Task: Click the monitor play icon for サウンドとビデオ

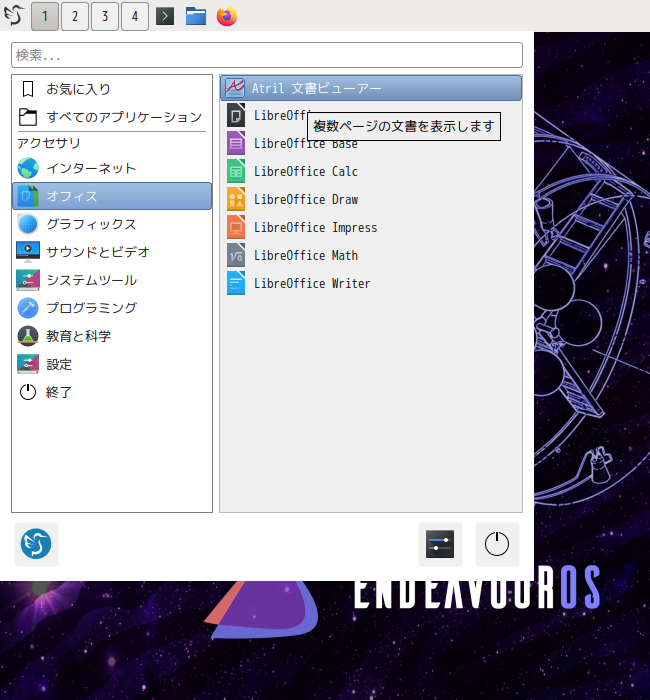Action: point(28,252)
